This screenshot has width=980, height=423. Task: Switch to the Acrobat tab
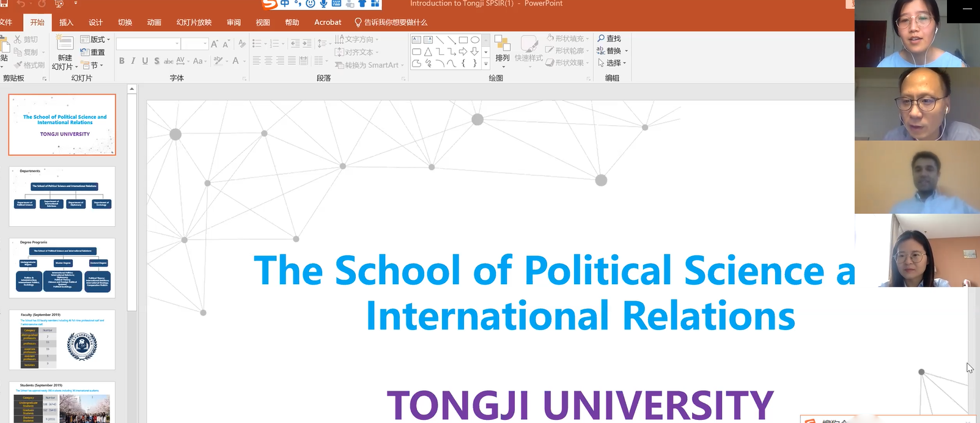point(328,23)
